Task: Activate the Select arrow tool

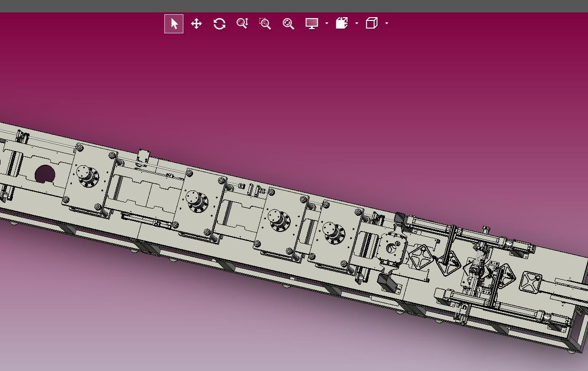Action: pyautogui.click(x=174, y=24)
